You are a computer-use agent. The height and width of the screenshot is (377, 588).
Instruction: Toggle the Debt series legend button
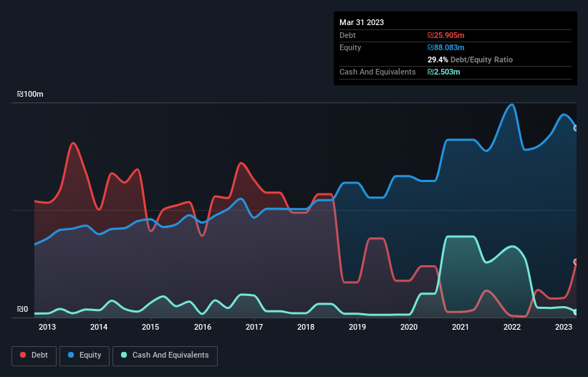[x=34, y=355]
